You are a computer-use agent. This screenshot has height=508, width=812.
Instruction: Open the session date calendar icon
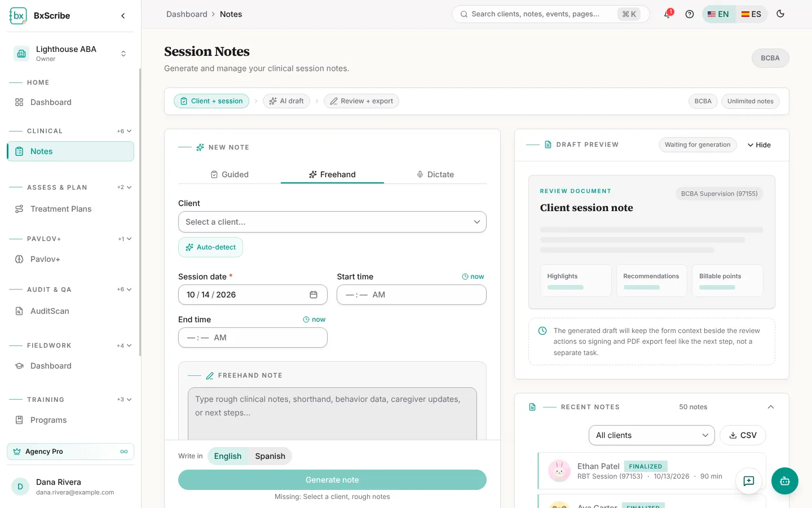(x=314, y=295)
